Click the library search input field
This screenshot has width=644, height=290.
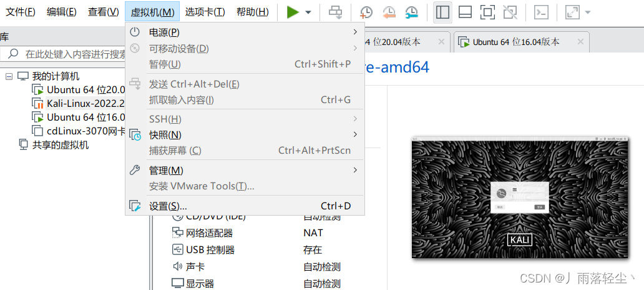64,54
